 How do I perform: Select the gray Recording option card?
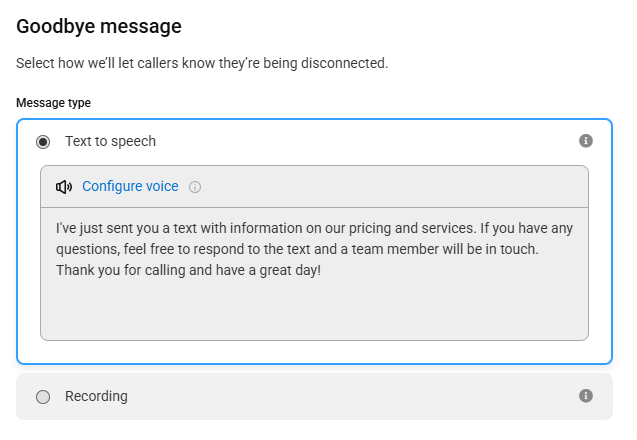pyautogui.click(x=314, y=397)
